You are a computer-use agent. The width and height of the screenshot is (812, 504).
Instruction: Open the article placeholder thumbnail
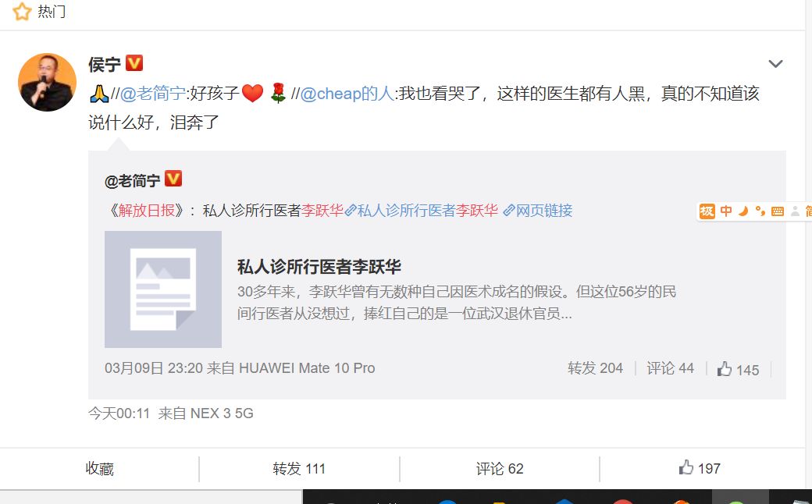pyautogui.click(x=163, y=289)
